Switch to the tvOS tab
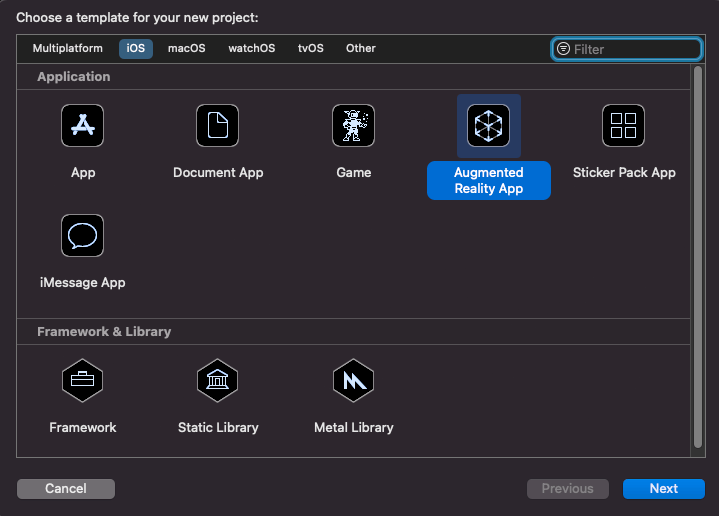The width and height of the screenshot is (719, 516). (x=310, y=48)
